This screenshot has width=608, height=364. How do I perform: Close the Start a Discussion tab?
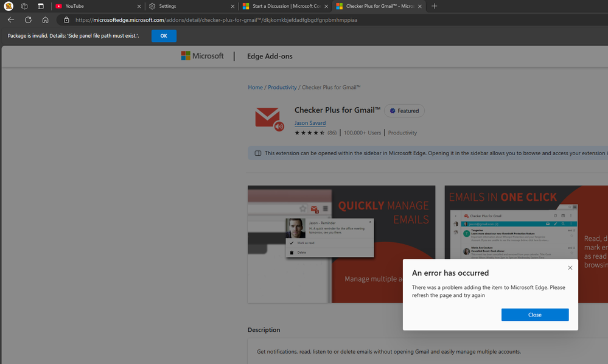[x=326, y=6]
